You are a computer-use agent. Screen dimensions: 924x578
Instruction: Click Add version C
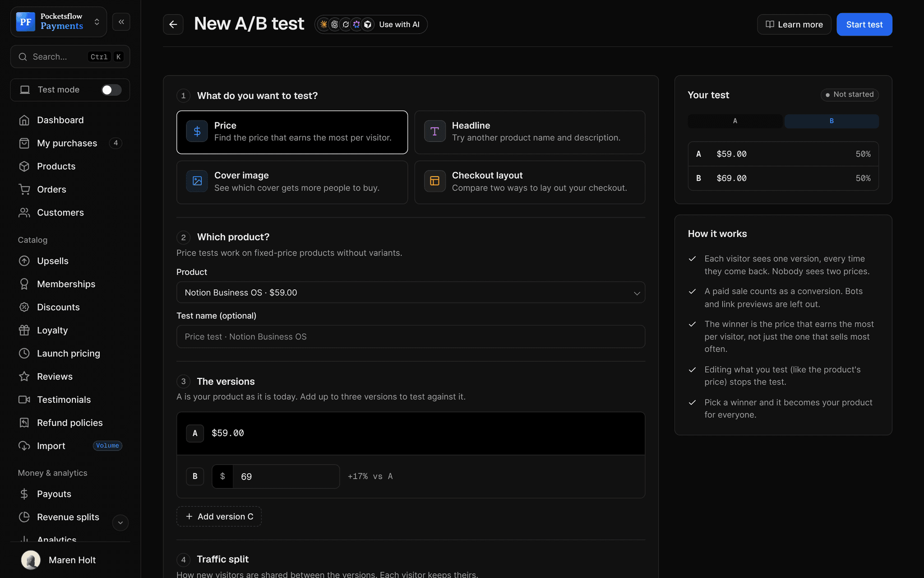tap(219, 517)
